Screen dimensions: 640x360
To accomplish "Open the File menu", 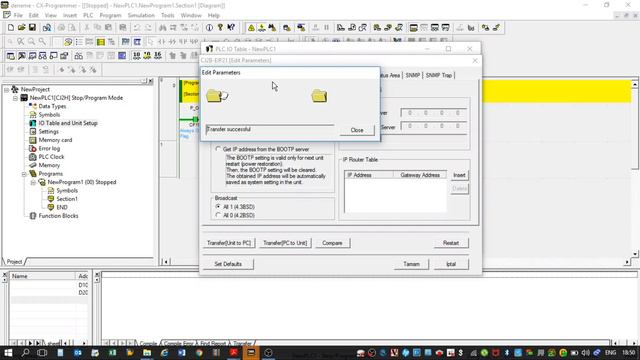I will 18,16.
